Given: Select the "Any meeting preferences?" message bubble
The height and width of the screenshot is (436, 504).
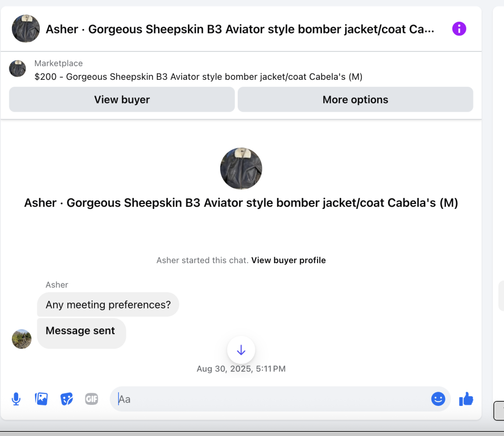Looking at the screenshot, I should [108, 305].
